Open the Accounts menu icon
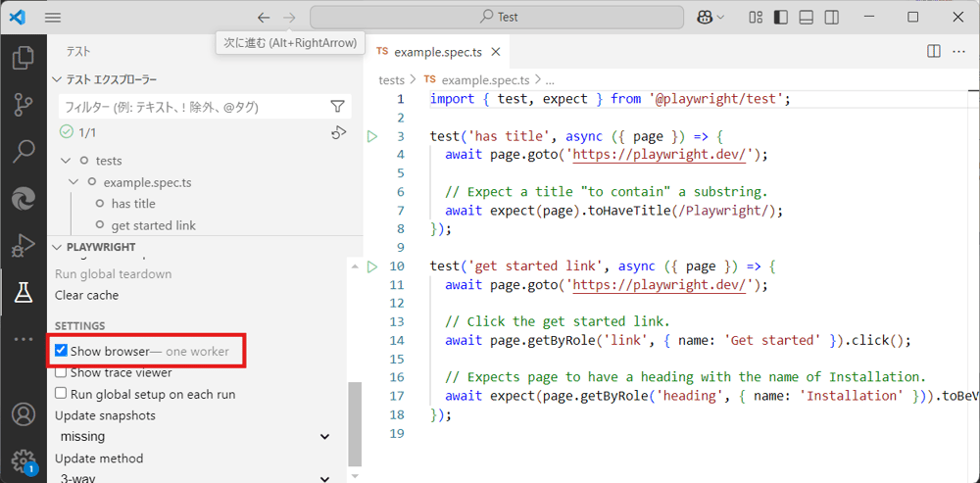This screenshot has width=980, height=483. point(24,414)
